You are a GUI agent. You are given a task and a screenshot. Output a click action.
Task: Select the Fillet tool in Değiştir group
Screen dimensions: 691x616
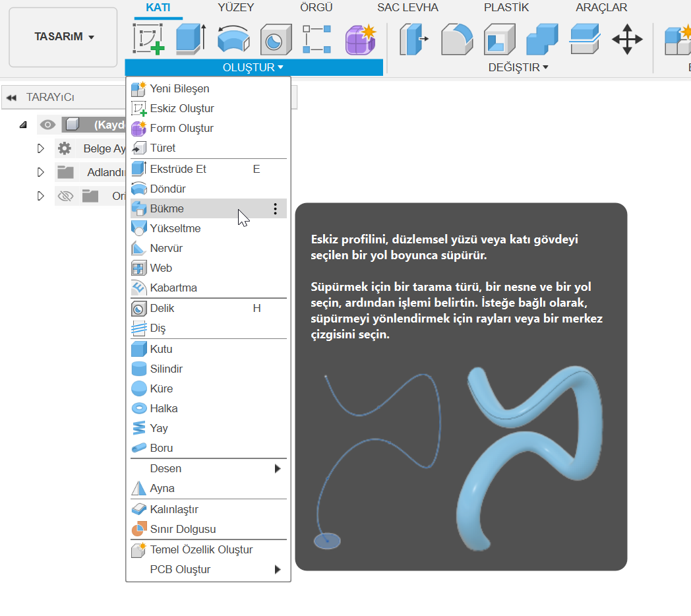[457, 39]
